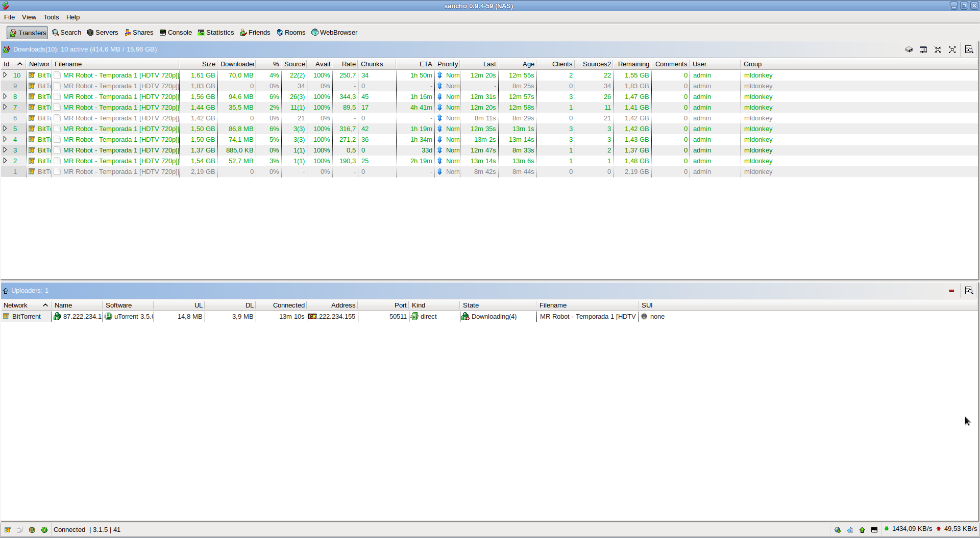Click the column layout icon in Downloads header
The height and width of the screenshot is (538, 980).
(x=923, y=49)
